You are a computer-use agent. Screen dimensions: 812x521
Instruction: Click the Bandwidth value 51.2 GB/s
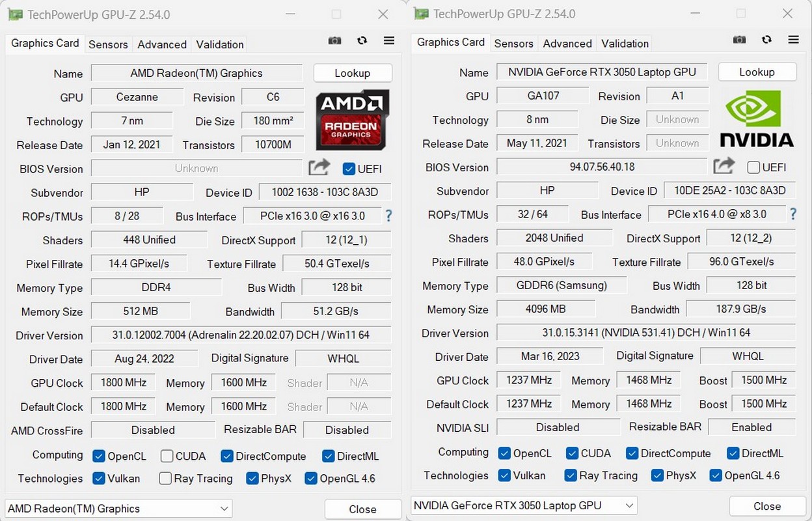[336, 311]
